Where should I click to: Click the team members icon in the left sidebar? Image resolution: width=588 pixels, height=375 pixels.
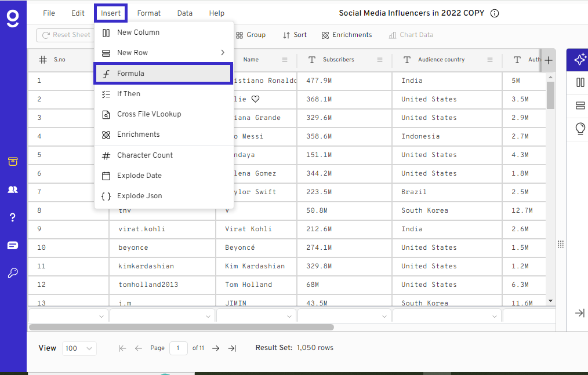point(13,189)
